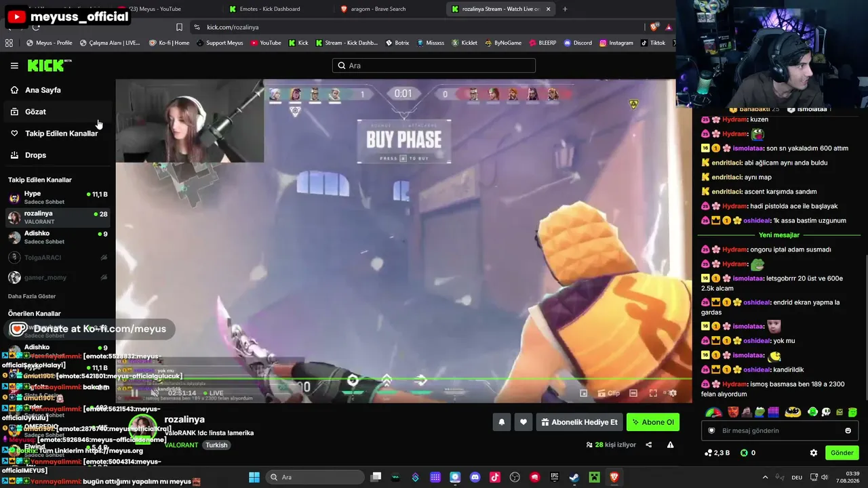Open Ko-fi | Home bookmark

169,43
